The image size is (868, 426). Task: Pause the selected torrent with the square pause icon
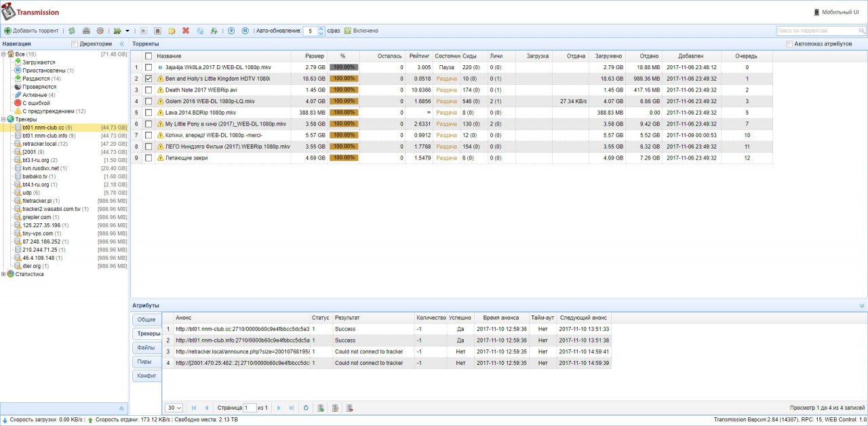point(158,31)
